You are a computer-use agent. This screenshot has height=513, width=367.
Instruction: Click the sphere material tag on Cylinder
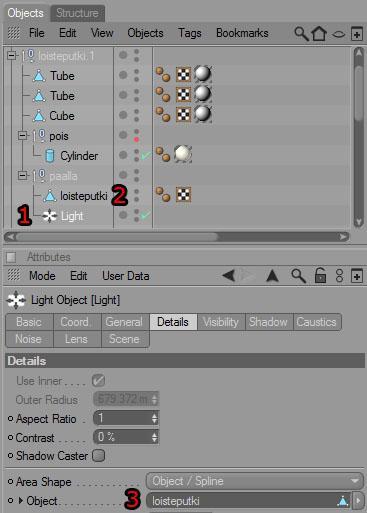point(183,154)
